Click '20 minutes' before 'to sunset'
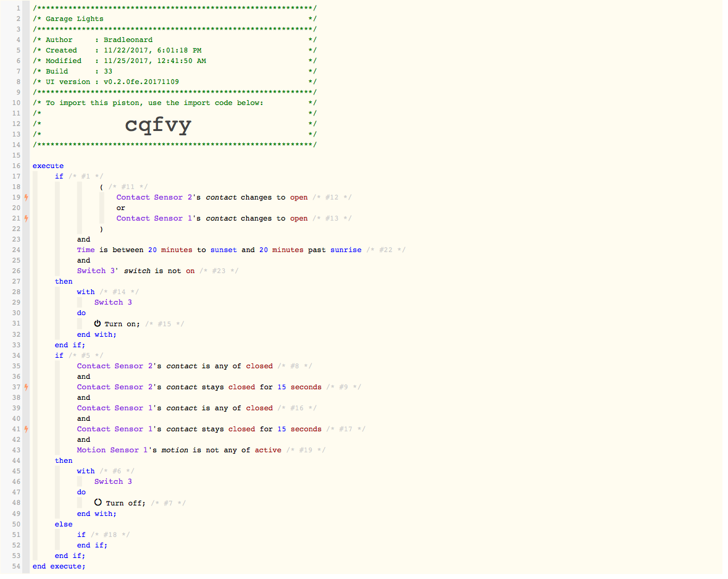The height and width of the screenshot is (579, 728). 170,250
